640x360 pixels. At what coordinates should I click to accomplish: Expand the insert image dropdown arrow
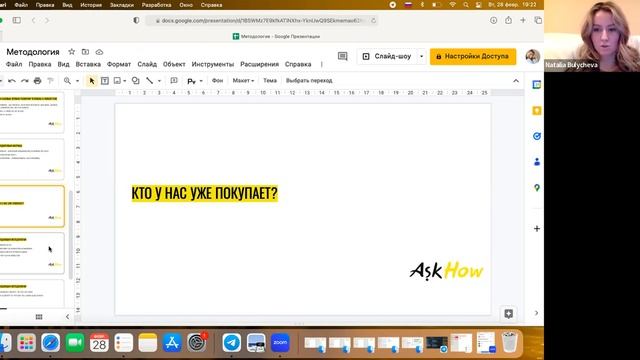(x=124, y=81)
